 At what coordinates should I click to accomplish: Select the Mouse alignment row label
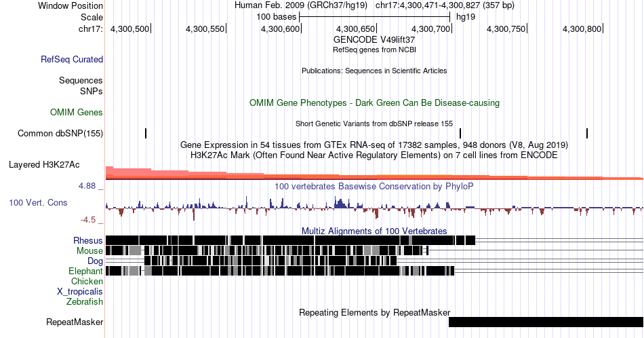(x=89, y=251)
